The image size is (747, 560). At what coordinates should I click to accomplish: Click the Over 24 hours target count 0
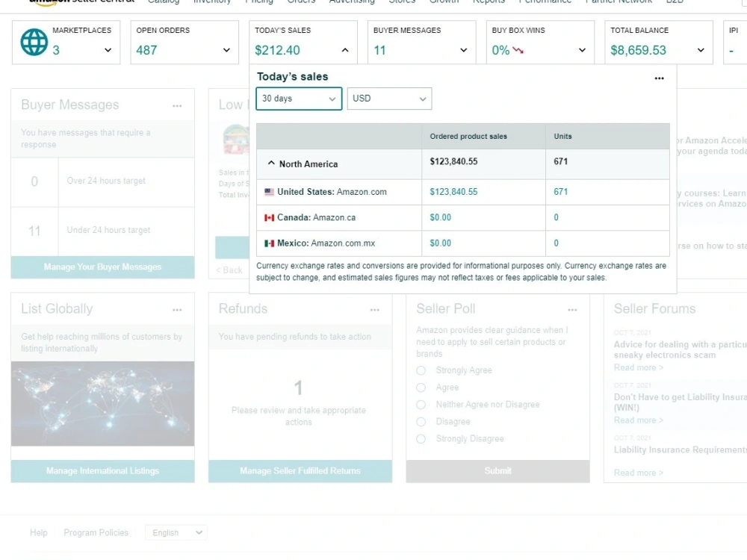point(34,181)
